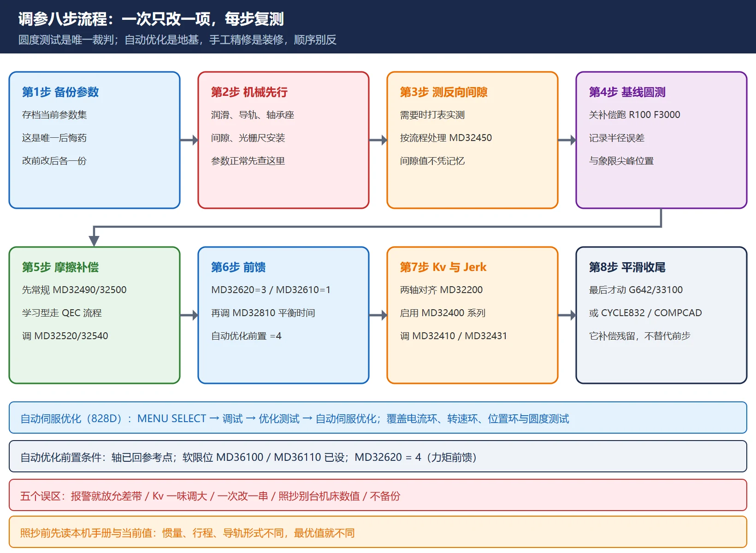Select the line "它补偿残留，不替代前步"
This screenshot has height=553, width=756.
[640, 336]
